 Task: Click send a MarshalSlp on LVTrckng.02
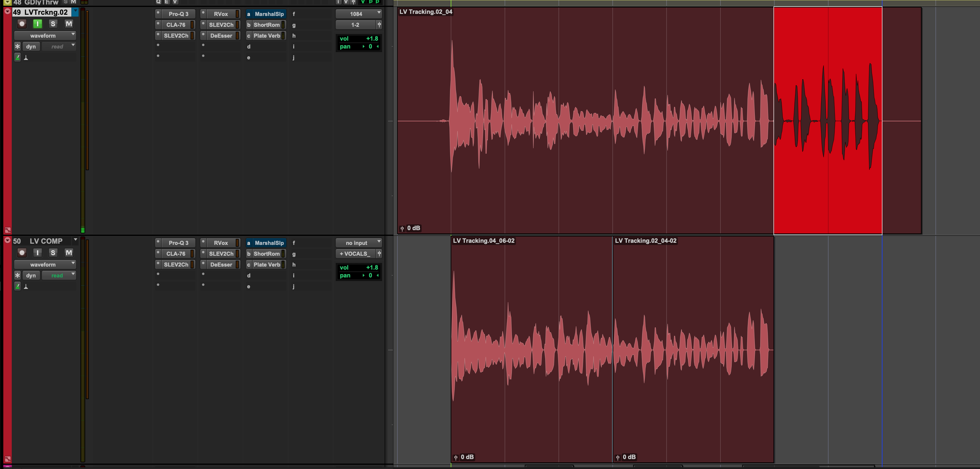coord(269,14)
